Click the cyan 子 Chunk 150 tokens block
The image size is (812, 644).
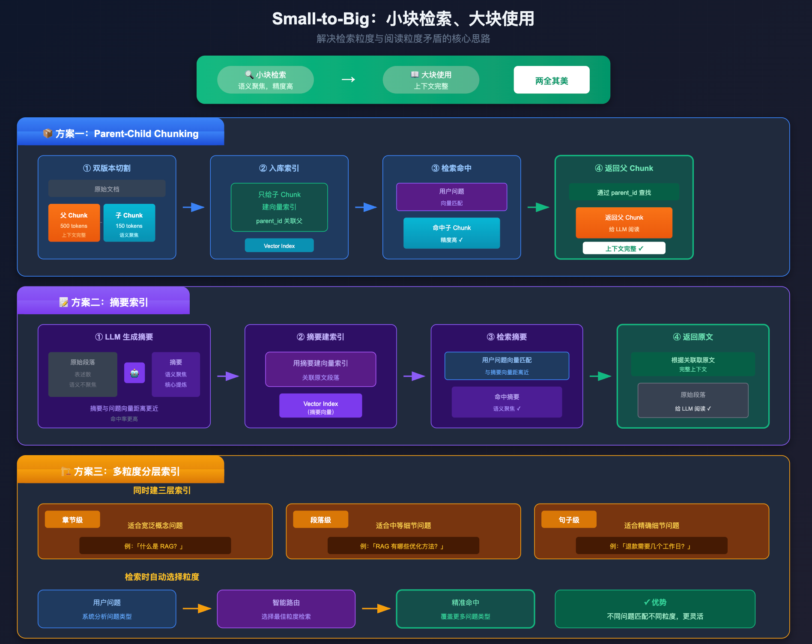(129, 223)
